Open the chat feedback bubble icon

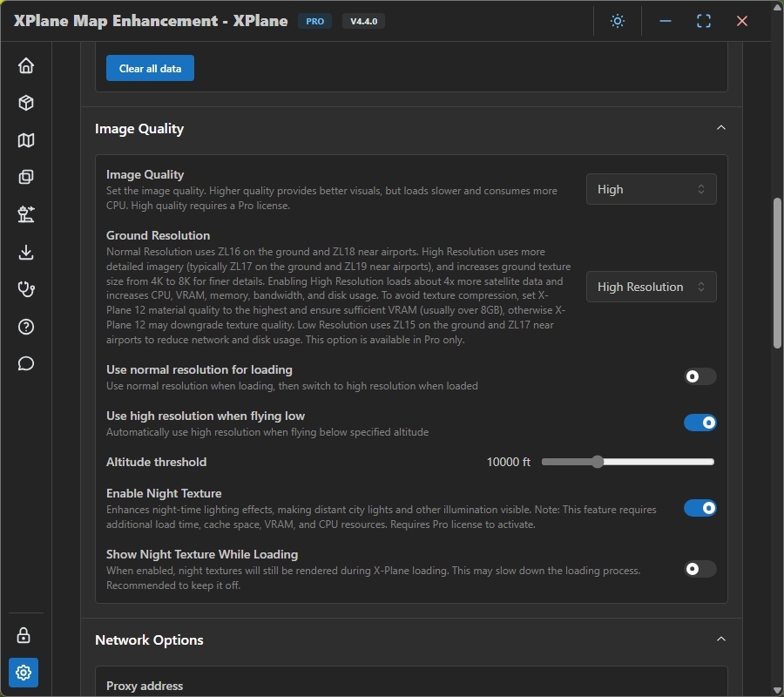(26, 364)
